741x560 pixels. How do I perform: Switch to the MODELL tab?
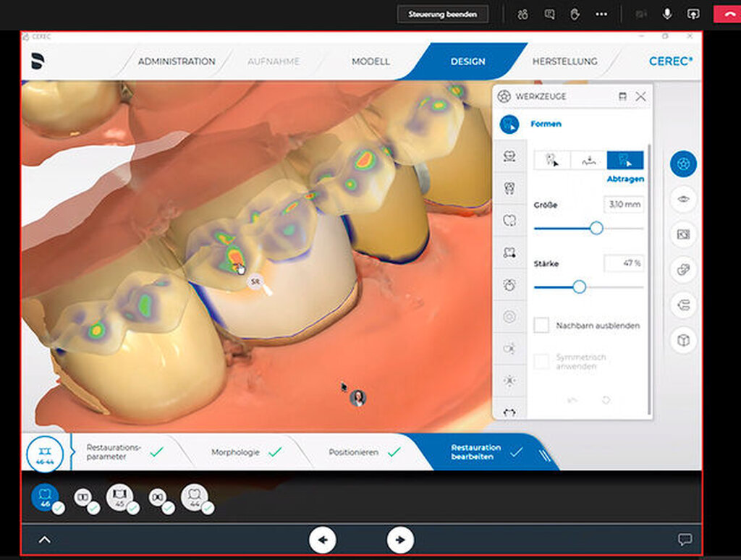coord(370,61)
